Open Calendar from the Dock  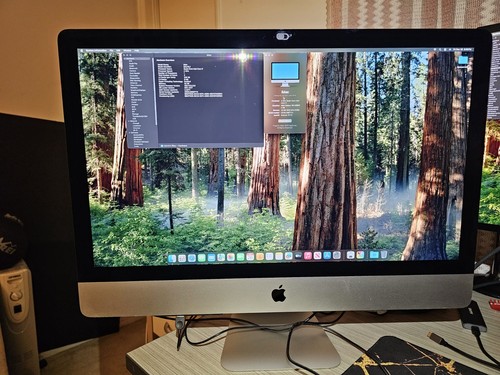point(250,257)
